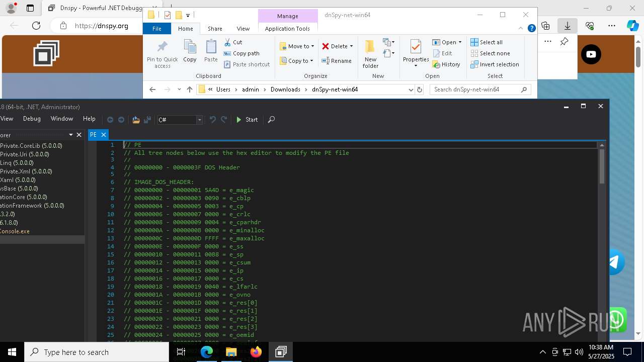
Task: Select Private.Uri (5.0.0.0) assembly node
Action: pos(25,154)
